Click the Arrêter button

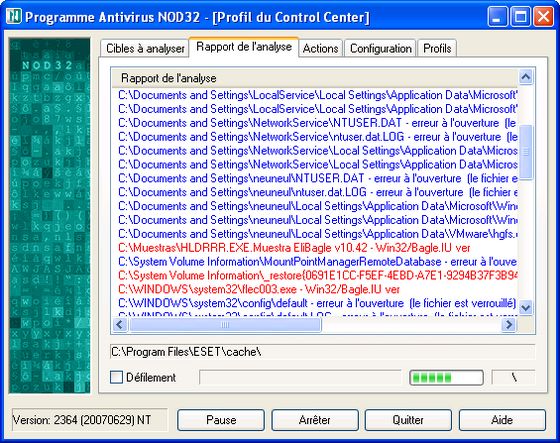coord(315,420)
